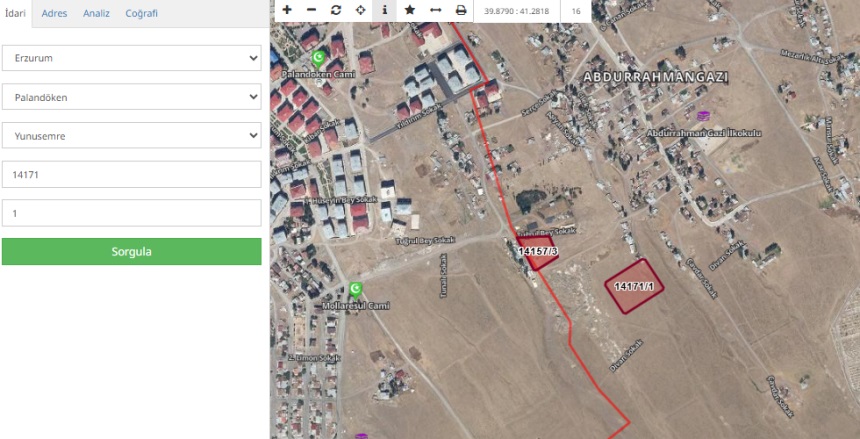Click the Abdurrahman Gazi İlkokulu school marker
The height and width of the screenshot is (439, 860).
tap(703, 116)
